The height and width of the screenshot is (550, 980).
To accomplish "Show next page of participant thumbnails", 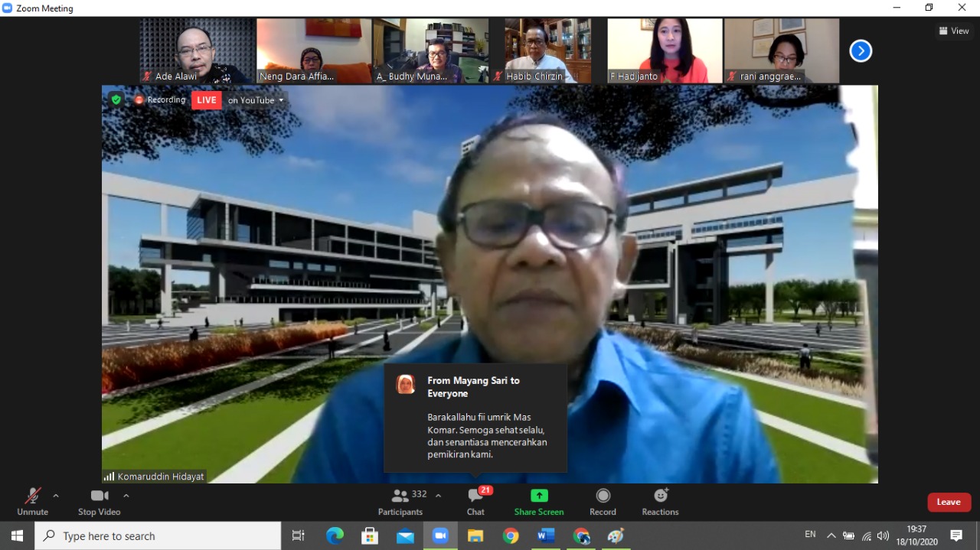I will [x=861, y=51].
